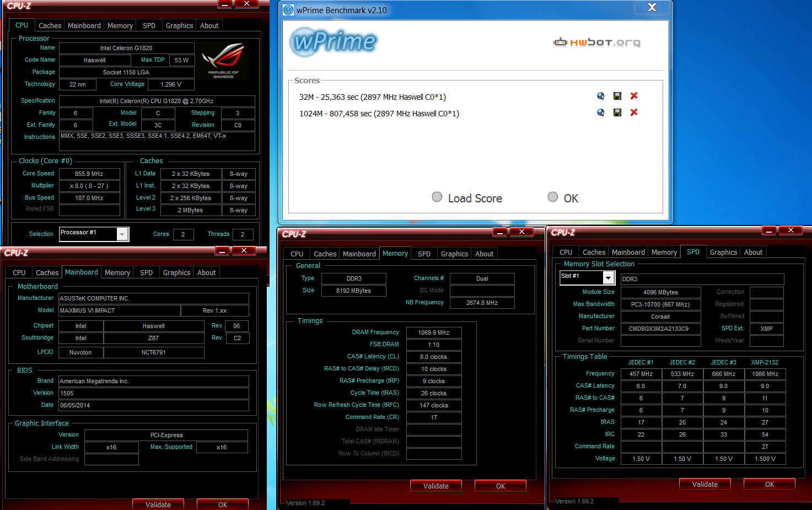Image resolution: width=812 pixels, height=510 pixels.
Task: Select the Load Score radio button
Action: point(437,197)
